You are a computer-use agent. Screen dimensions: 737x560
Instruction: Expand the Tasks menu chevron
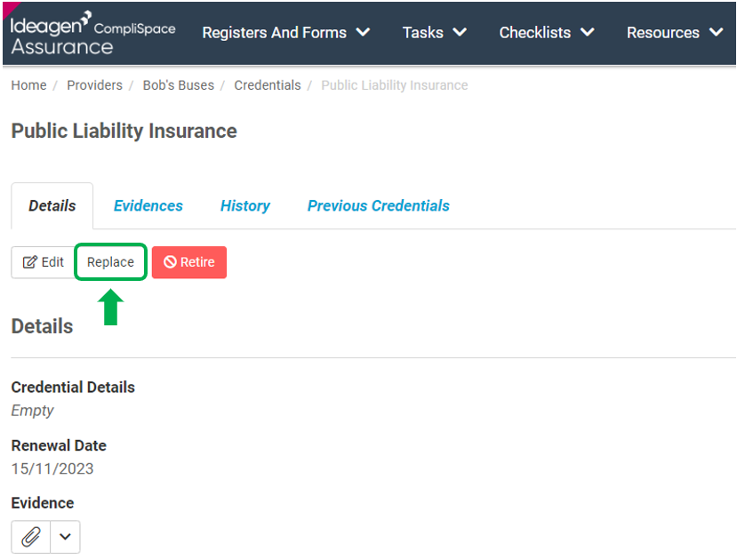click(x=460, y=32)
